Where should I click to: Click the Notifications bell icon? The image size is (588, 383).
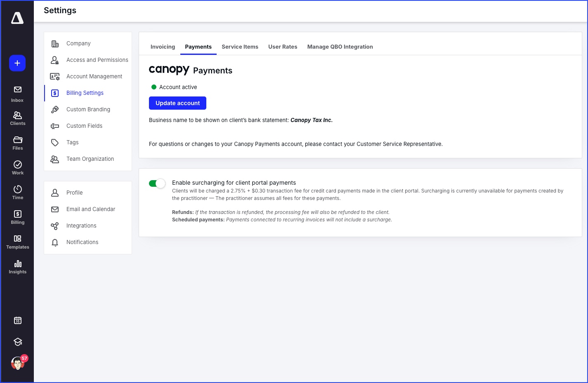click(x=55, y=242)
